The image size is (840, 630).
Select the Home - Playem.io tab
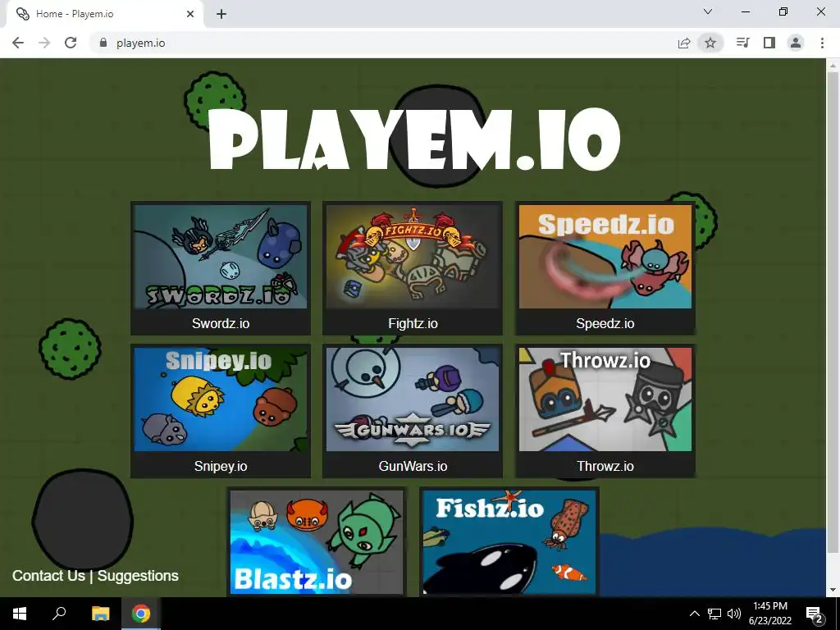click(x=104, y=14)
